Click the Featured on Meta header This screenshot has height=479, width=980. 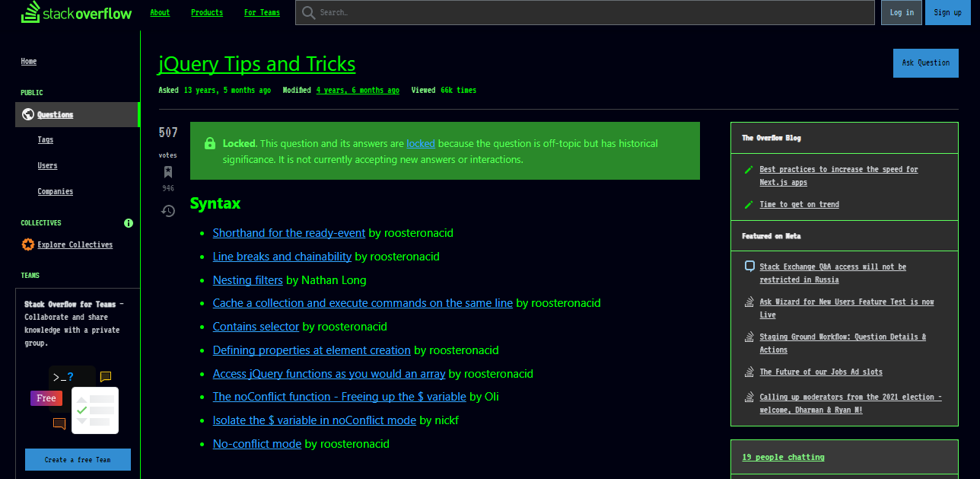tap(770, 236)
